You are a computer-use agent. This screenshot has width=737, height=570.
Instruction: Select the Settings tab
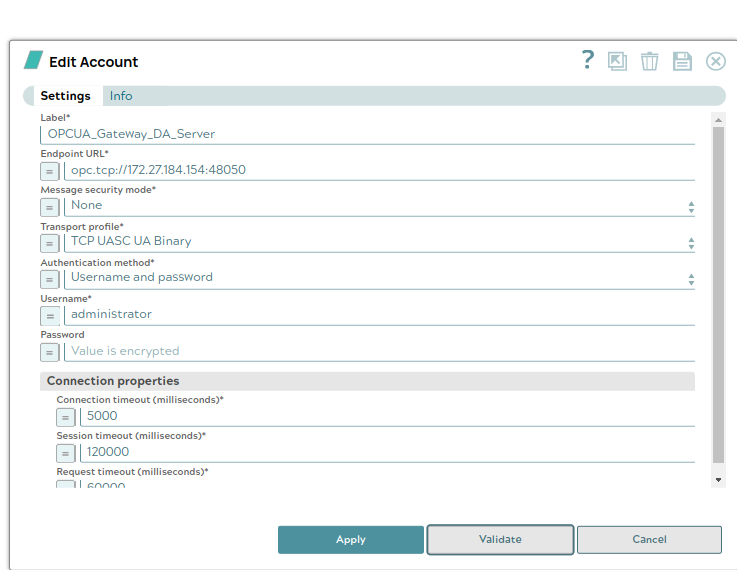point(65,96)
